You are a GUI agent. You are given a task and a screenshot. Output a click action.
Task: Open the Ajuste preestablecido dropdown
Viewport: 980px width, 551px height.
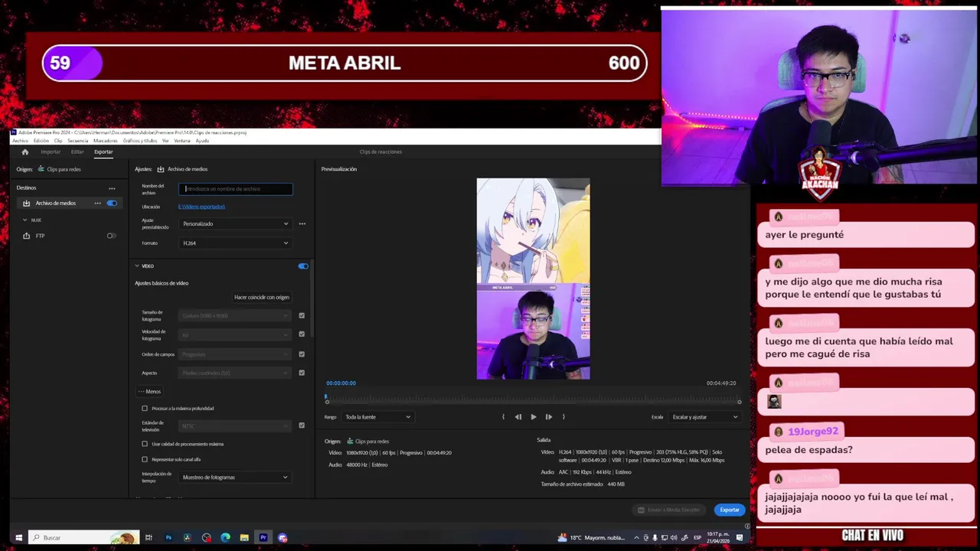(x=235, y=223)
